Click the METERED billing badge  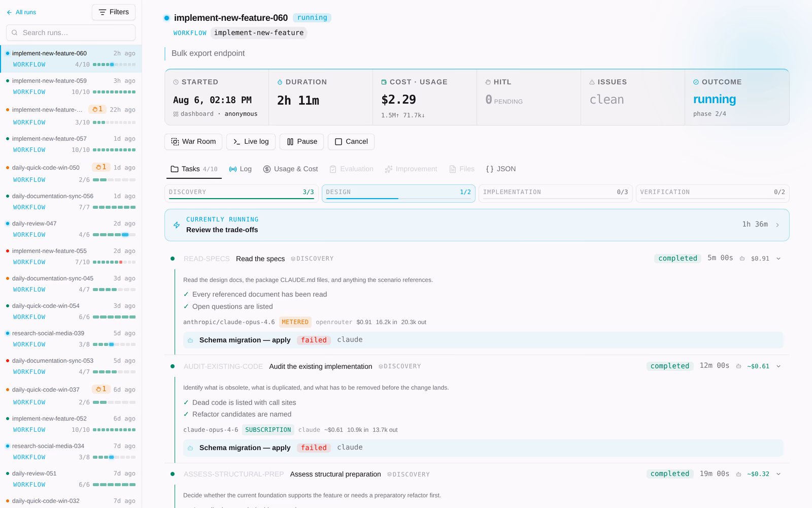tap(295, 322)
